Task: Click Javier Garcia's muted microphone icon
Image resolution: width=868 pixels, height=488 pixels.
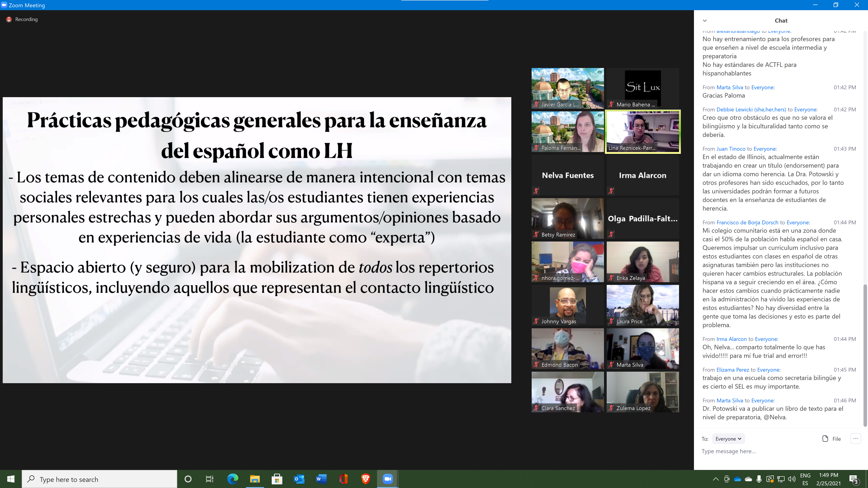Action: click(536, 104)
